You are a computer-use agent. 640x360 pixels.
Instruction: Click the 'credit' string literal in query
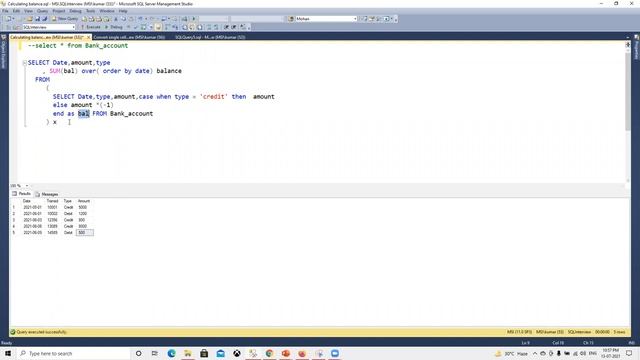213,97
